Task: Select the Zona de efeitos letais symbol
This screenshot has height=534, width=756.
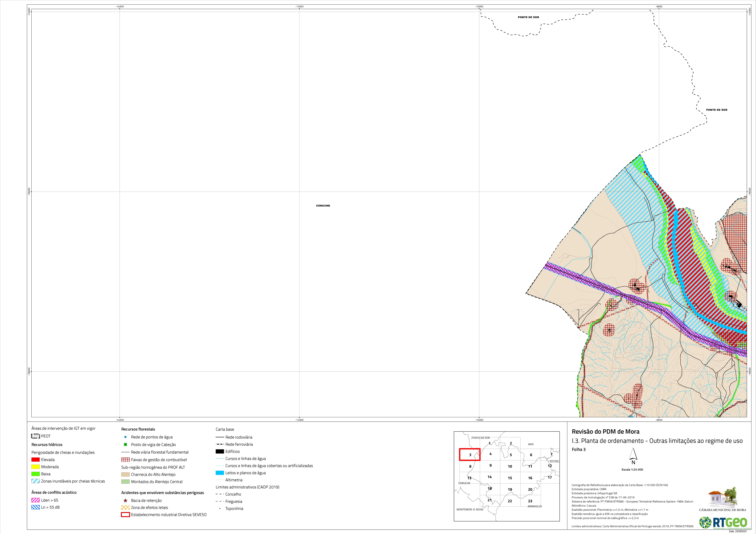Action: coord(125,508)
